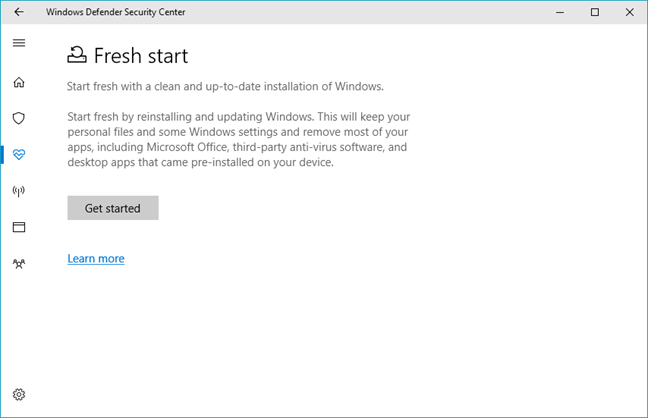Click the Fresh start heading icon
Viewport: 648px width, 418px height.
tap(77, 55)
